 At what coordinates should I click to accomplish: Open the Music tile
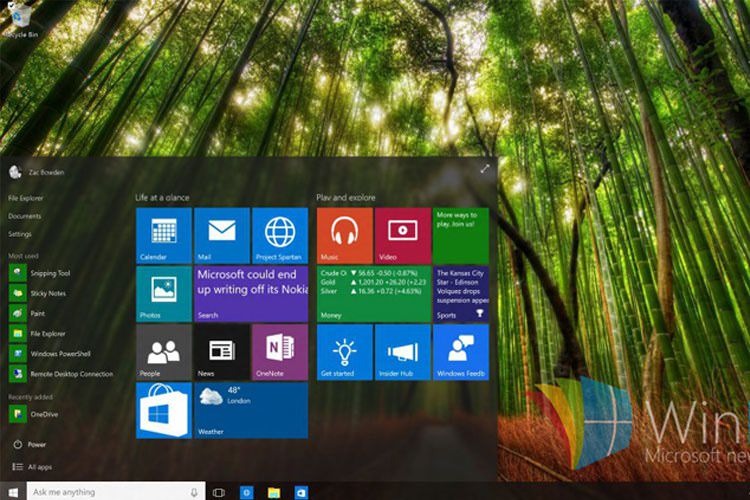[x=345, y=235]
